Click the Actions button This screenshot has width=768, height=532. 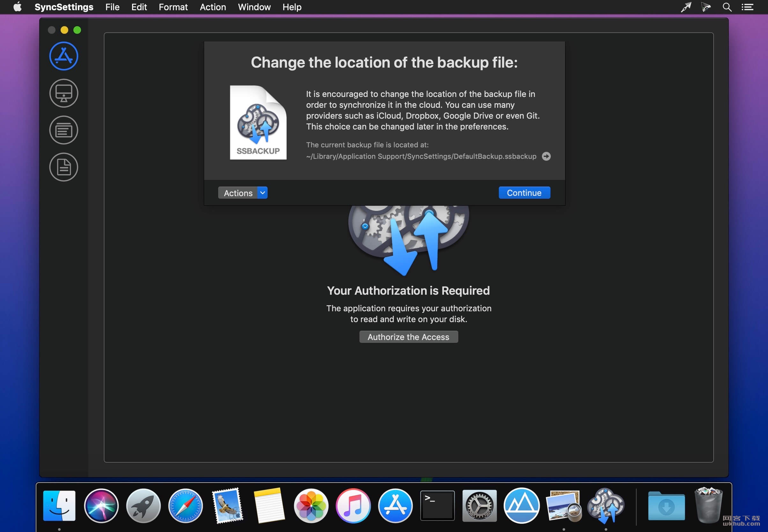[x=238, y=193]
